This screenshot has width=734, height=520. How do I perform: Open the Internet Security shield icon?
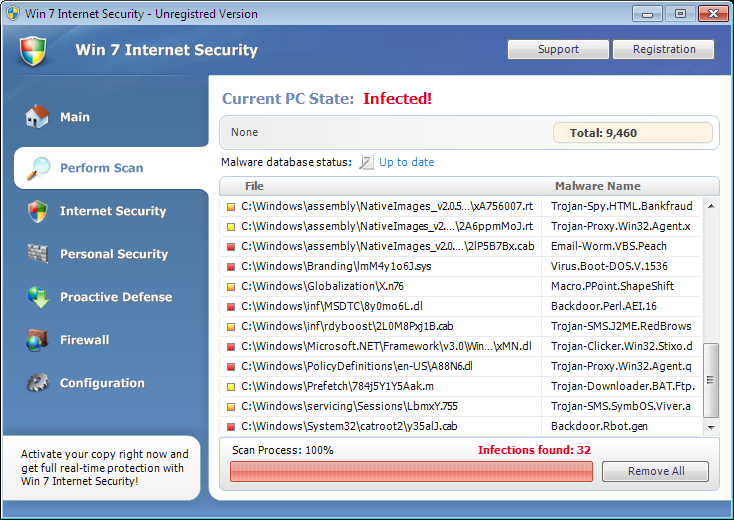(37, 211)
